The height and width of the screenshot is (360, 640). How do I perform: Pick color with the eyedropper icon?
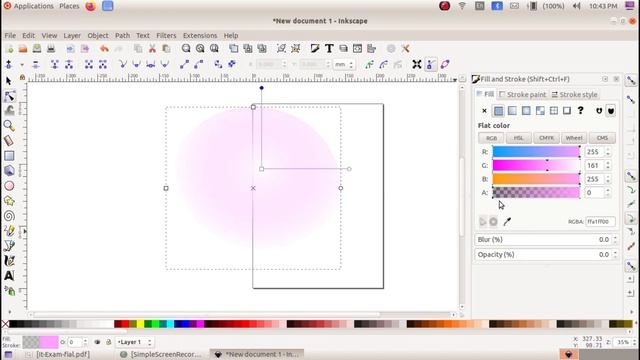(x=507, y=222)
